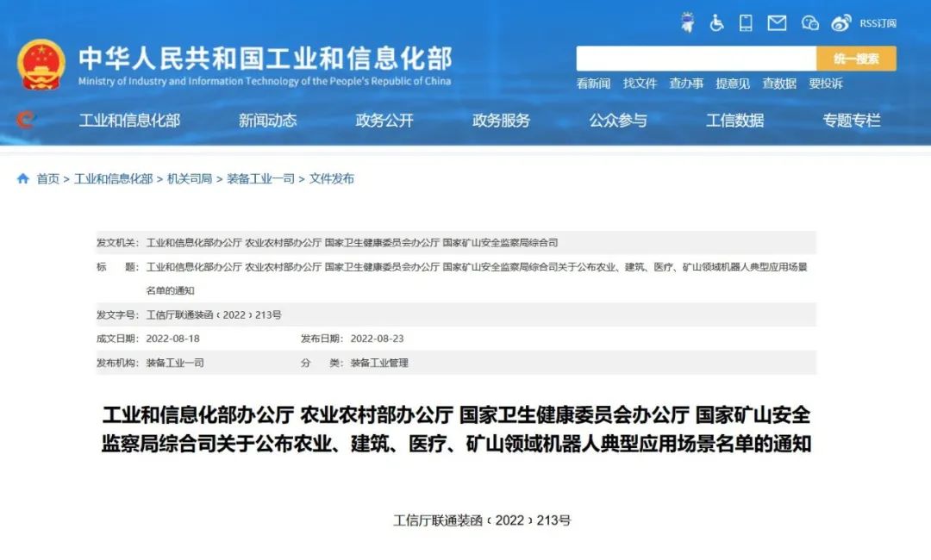Click the home icon in breadcrumb
This screenshot has height=560, width=931.
(23, 178)
